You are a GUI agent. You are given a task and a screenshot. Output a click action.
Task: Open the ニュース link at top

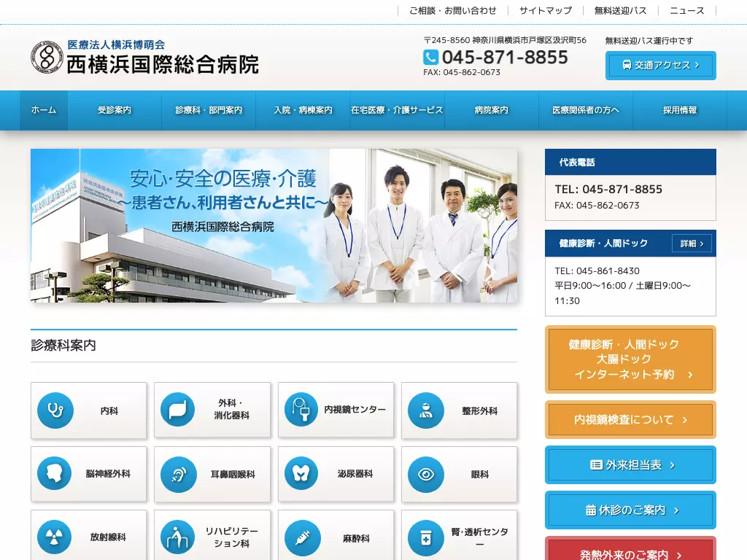point(687,10)
